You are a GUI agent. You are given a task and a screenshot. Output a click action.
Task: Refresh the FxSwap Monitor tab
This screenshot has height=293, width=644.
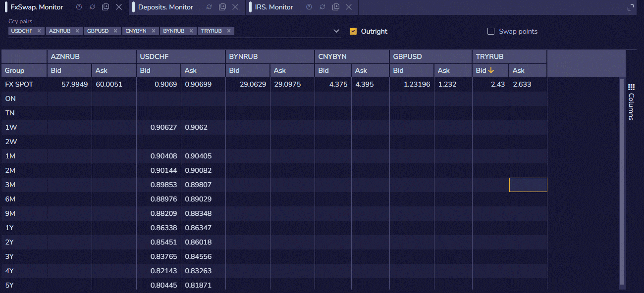[92, 7]
